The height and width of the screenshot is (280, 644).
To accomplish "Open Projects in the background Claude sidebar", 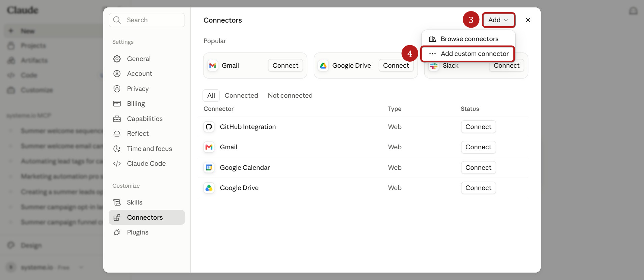I will 33,45.
